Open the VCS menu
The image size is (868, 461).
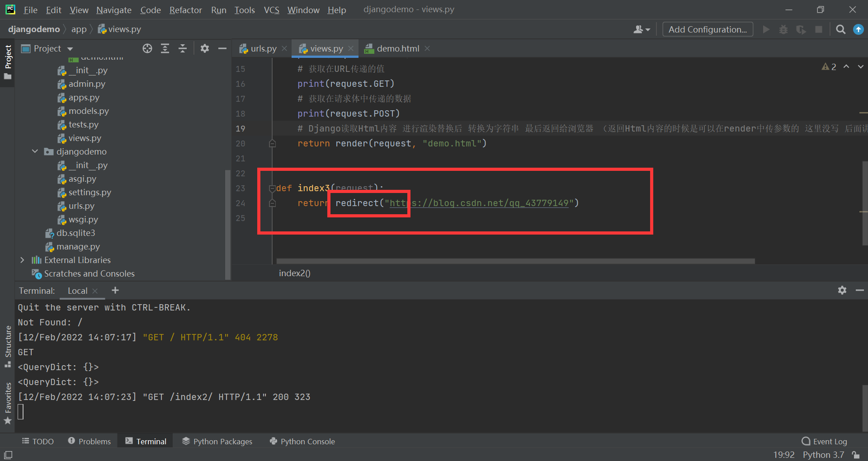[271, 10]
